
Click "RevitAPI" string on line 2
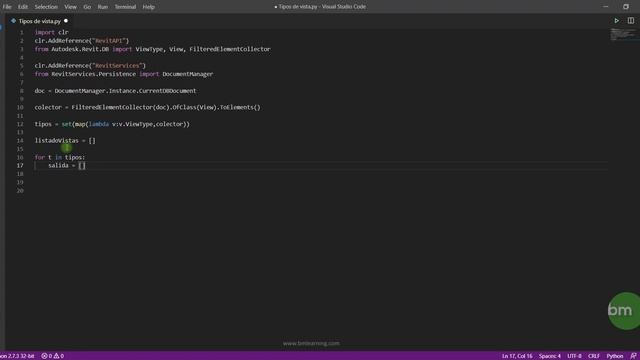(x=109, y=41)
